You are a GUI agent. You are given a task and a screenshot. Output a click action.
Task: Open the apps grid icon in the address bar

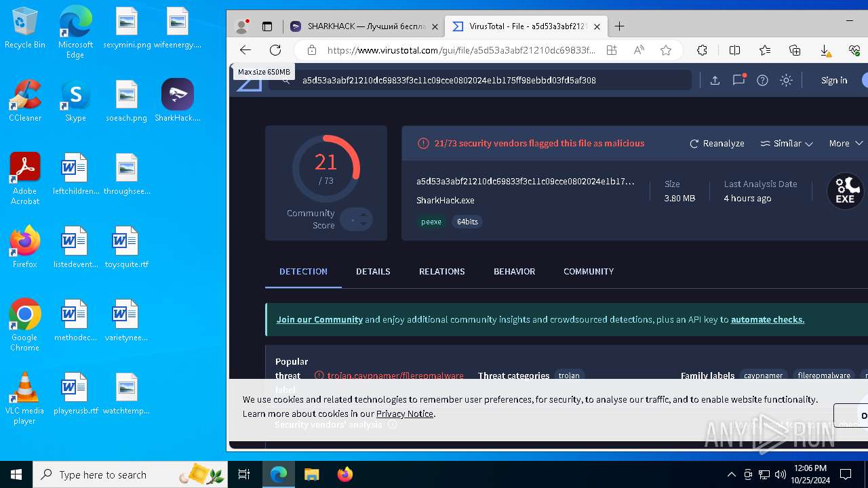pyautogui.click(x=612, y=50)
